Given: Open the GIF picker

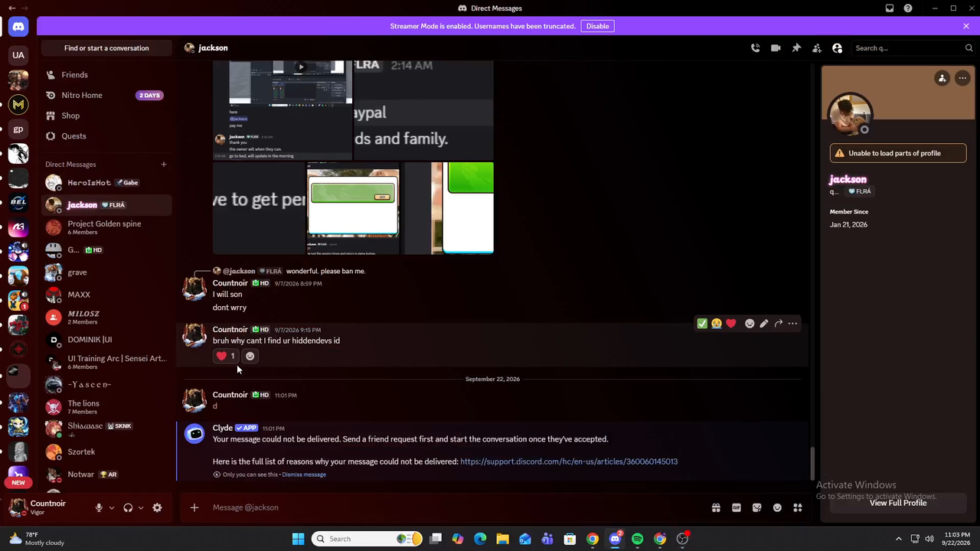Looking at the screenshot, I should point(737,507).
